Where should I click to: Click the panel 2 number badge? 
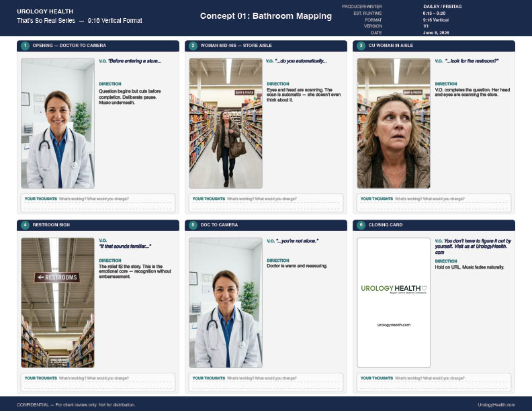[x=193, y=46]
